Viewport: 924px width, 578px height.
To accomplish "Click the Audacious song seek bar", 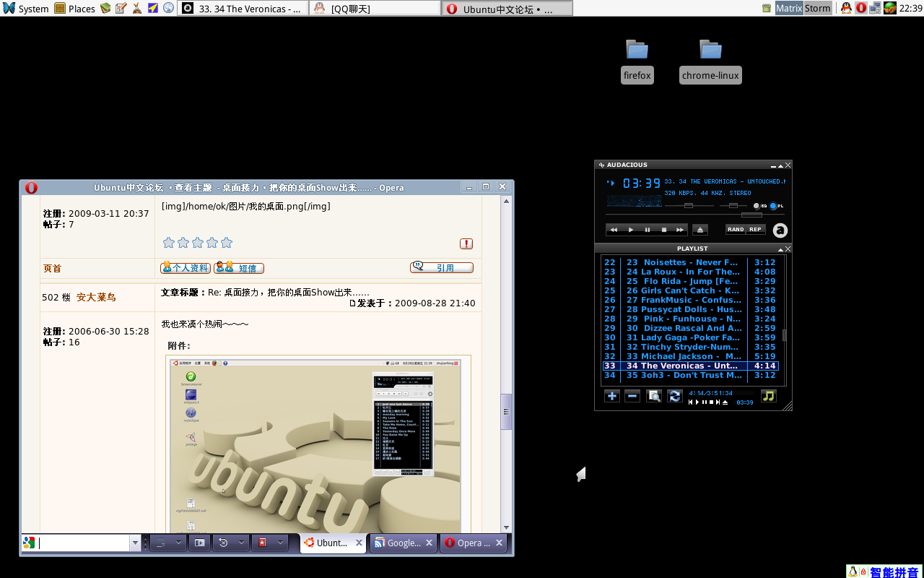I will 694,215.
